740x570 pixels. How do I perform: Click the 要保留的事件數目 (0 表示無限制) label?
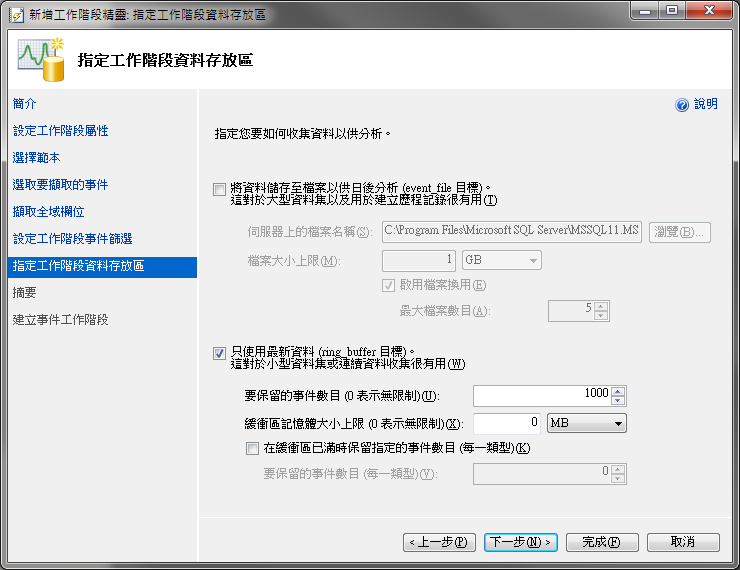[342, 396]
